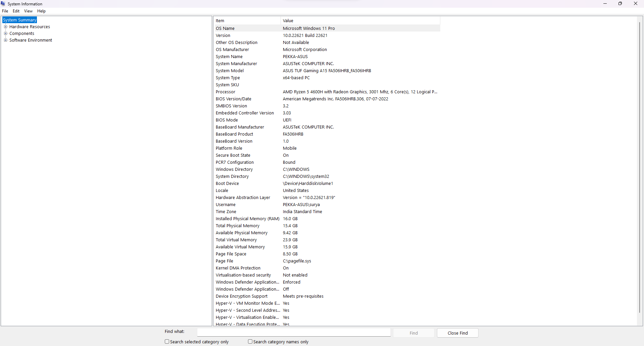644x346 pixels.
Task: Select the System Type row
Action: tap(327, 78)
